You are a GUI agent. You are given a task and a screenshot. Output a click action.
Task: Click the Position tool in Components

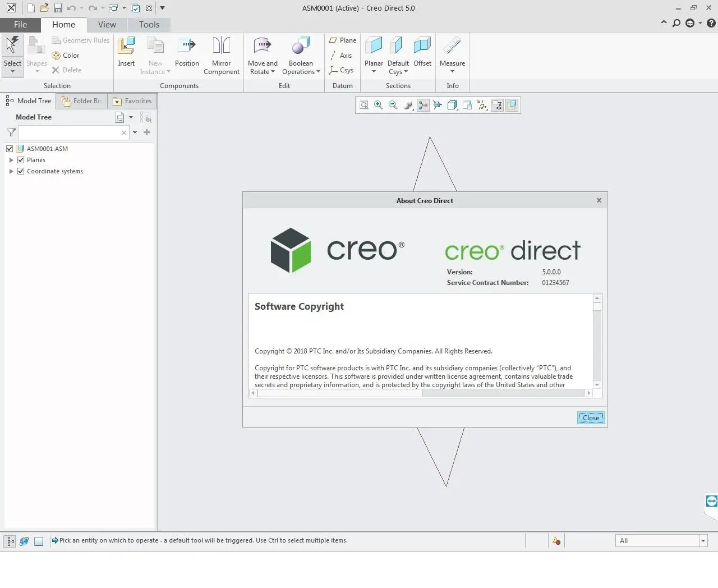tap(187, 52)
